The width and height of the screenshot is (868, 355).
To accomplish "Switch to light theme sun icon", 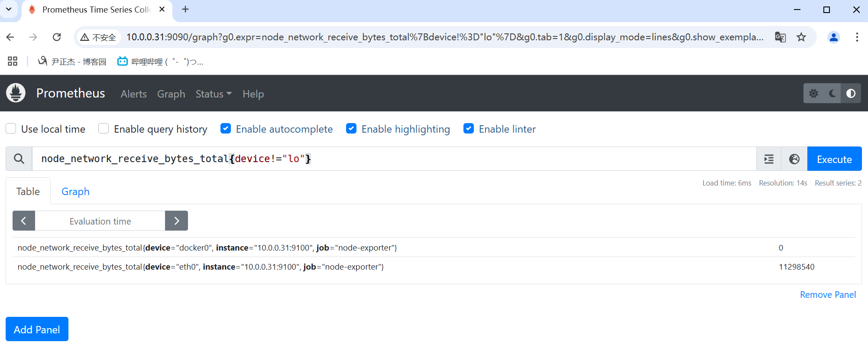I will tap(813, 94).
